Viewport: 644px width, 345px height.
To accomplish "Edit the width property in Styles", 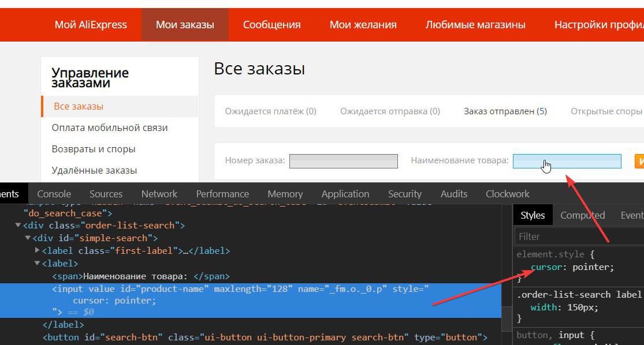I will point(544,307).
